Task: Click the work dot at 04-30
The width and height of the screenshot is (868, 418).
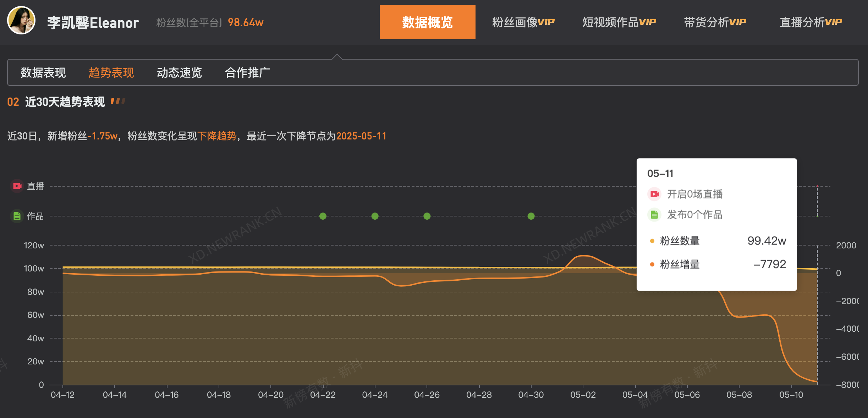Action: click(531, 216)
